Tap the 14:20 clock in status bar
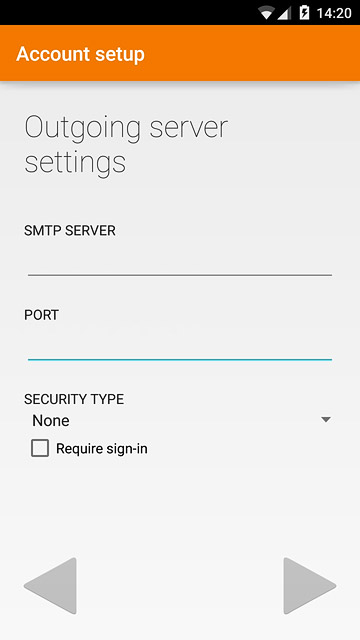Screen dimensions: 360x640 (334, 13)
